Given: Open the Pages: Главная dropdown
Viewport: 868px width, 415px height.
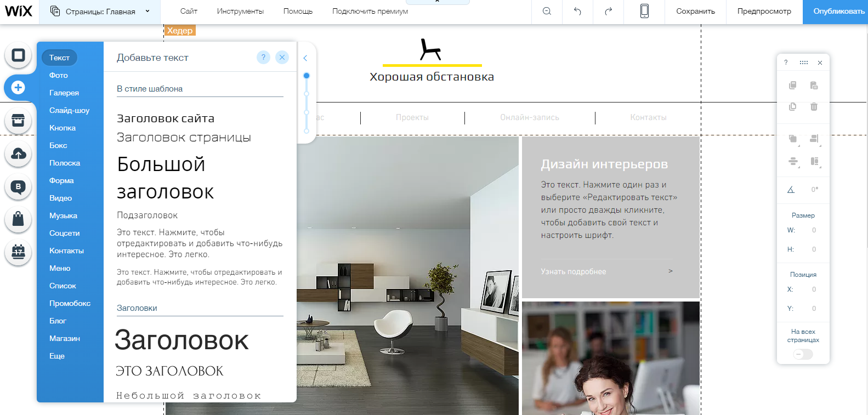Looking at the screenshot, I should [x=100, y=11].
